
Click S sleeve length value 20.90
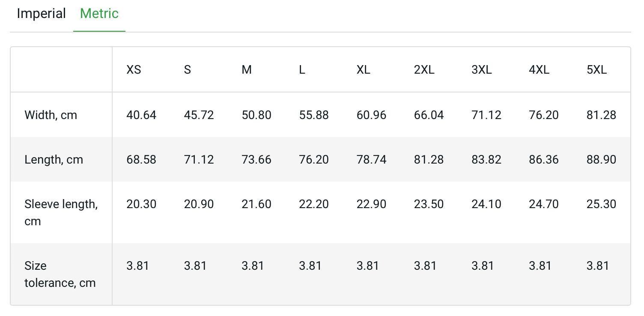(199, 204)
